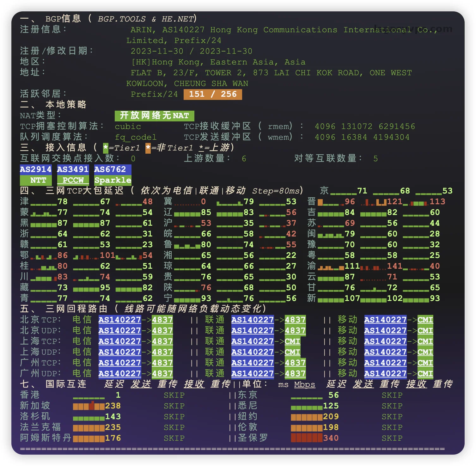476x466 pixels.
Task: Open the AS3491 upstream link
Action: pyautogui.click(x=73, y=169)
